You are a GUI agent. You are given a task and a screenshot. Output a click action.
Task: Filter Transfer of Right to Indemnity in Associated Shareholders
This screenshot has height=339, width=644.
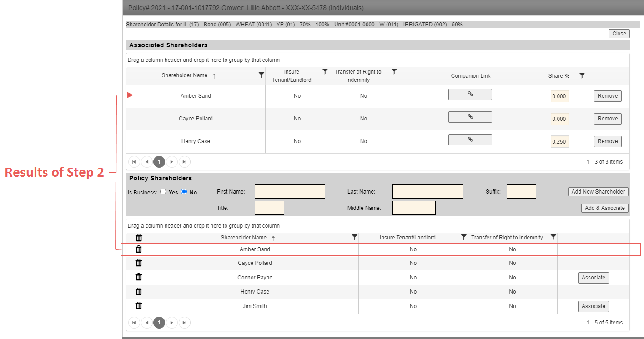pyautogui.click(x=394, y=71)
